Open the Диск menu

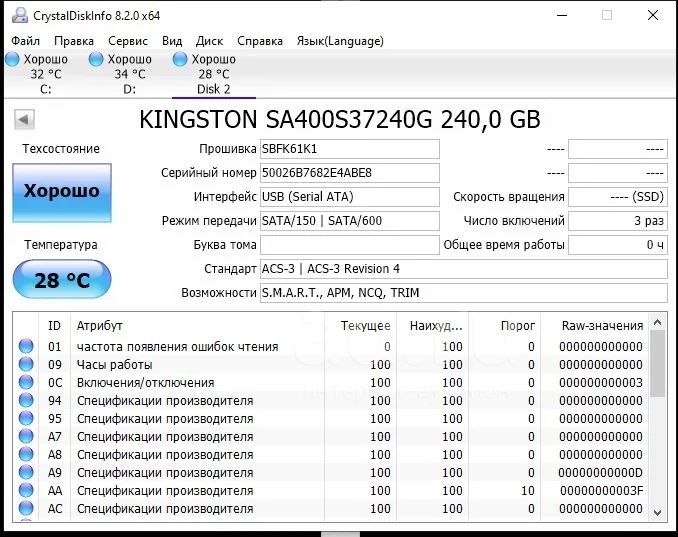pyautogui.click(x=210, y=41)
